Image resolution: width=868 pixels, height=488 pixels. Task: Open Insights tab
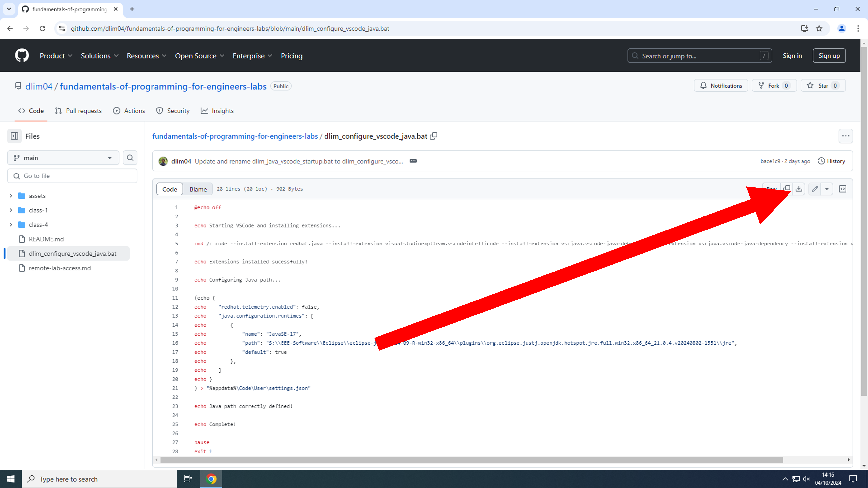pyautogui.click(x=217, y=111)
